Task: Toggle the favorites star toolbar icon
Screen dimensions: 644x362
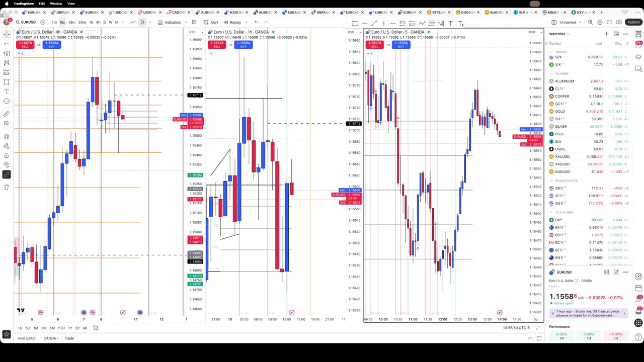Action: [x=7, y=334]
